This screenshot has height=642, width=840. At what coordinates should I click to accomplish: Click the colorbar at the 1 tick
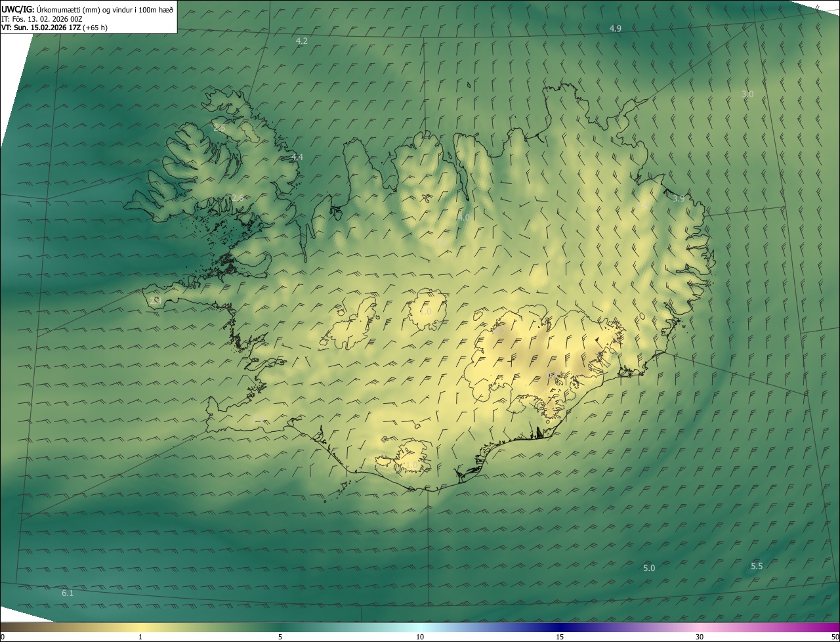pyautogui.click(x=140, y=637)
